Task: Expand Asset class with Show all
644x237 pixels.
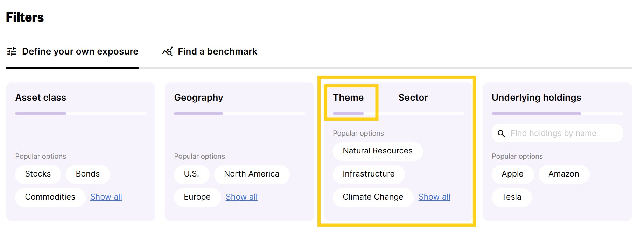Action: (x=106, y=197)
